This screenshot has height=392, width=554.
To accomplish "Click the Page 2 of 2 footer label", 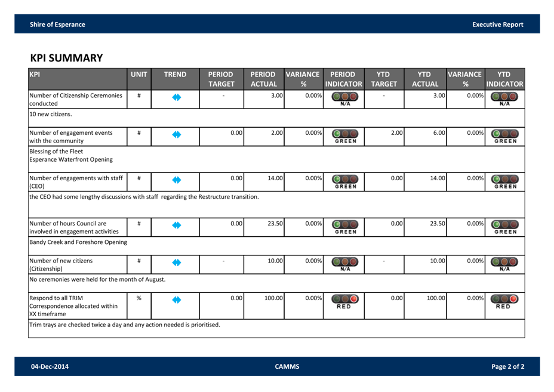I will click(x=507, y=366).
